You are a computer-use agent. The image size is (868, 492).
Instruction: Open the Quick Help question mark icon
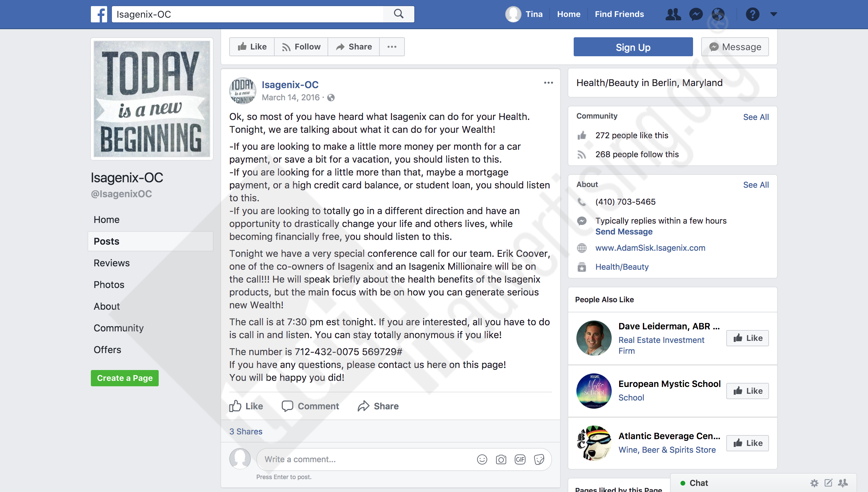(752, 14)
